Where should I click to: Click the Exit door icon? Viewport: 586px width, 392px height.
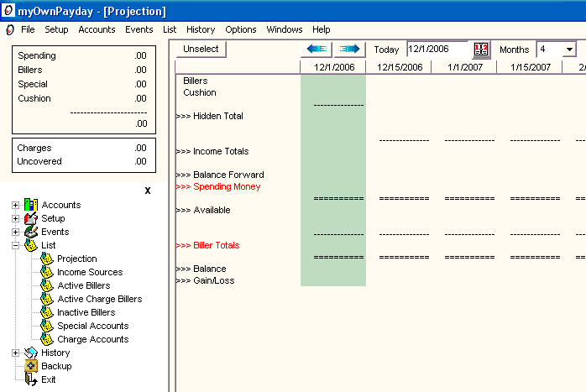tap(31, 379)
